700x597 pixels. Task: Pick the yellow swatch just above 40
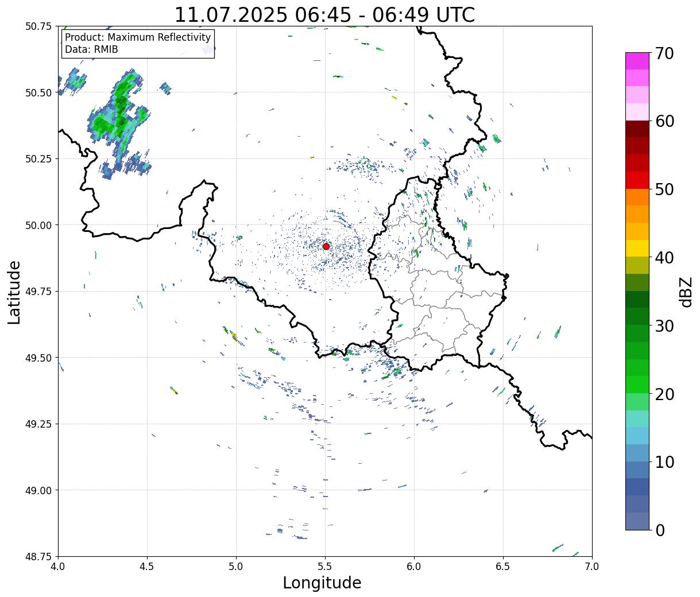pos(637,249)
